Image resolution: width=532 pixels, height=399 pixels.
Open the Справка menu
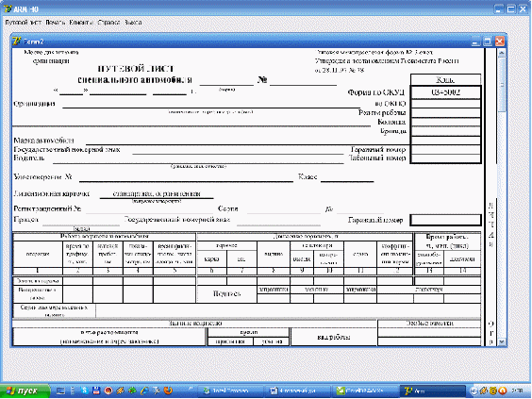click(x=108, y=23)
